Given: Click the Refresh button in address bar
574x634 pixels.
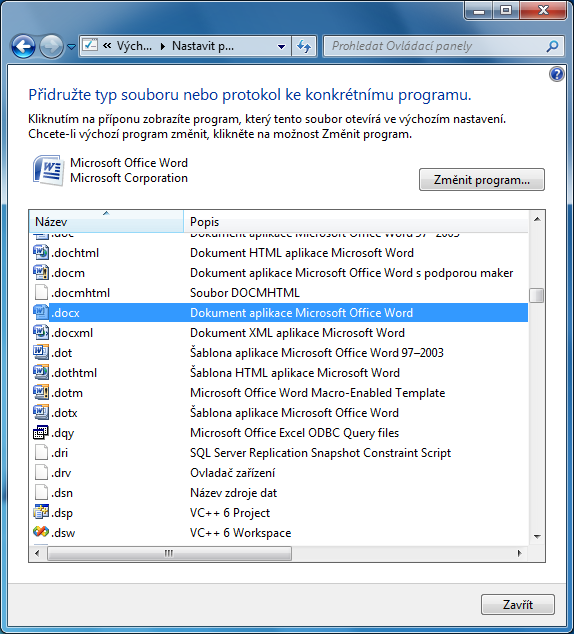Looking at the screenshot, I should 304,46.
